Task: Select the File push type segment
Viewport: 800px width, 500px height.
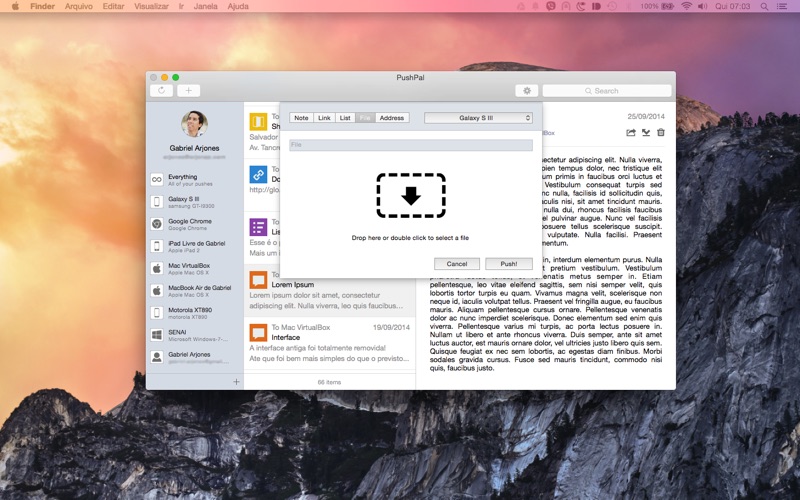Action: [x=365, y=118]
